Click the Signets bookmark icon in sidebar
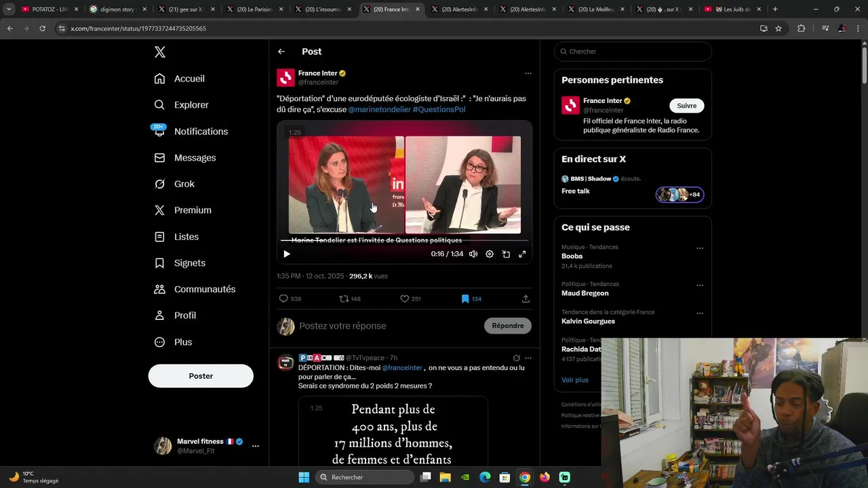868x488 pixels. coord(159,263)
